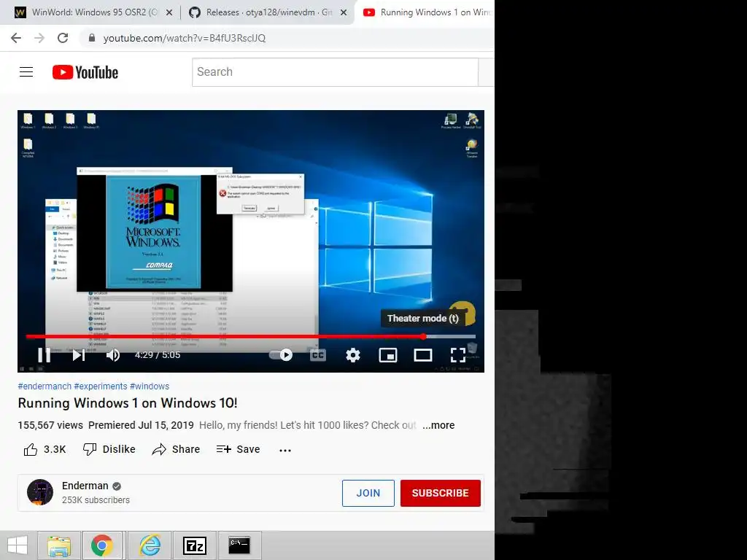Close the winevdm GitHub tab
This screenshot has height=560, width=747.
pos(344,13)
